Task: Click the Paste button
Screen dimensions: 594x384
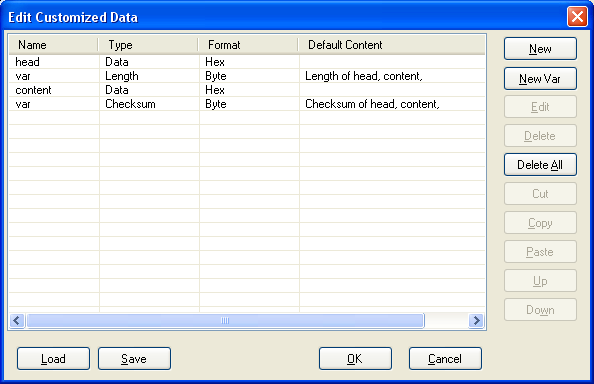Action: [x=540, y=252]
